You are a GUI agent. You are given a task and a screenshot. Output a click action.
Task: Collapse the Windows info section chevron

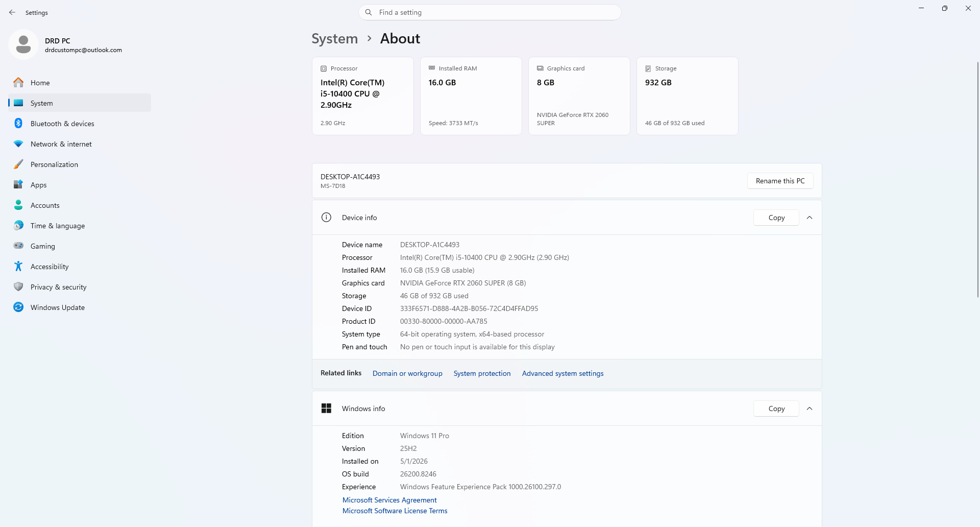point(810,409)
